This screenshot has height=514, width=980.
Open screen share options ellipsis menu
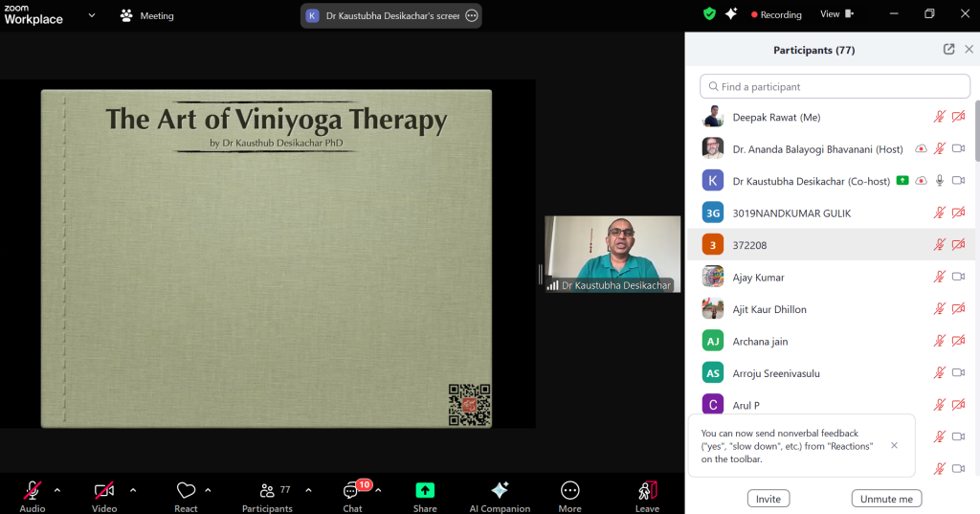pyautogui.click(x=471, y=15)
